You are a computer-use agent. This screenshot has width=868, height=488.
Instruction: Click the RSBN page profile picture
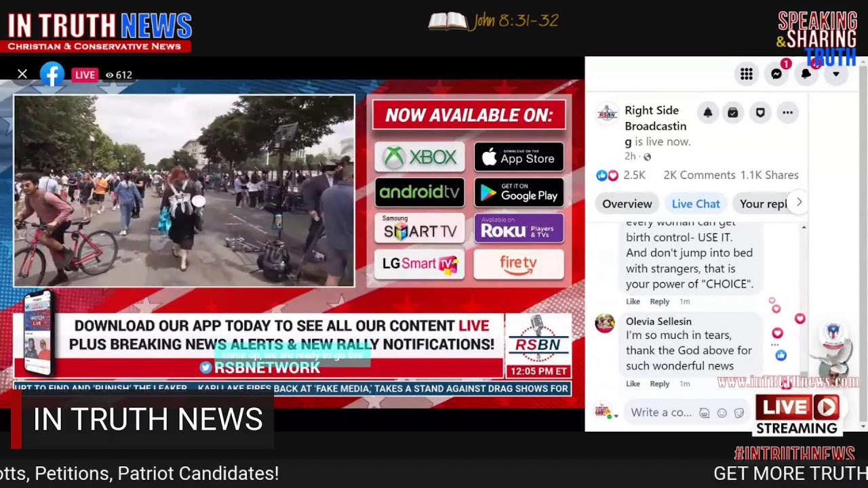[x=607, y=113]
